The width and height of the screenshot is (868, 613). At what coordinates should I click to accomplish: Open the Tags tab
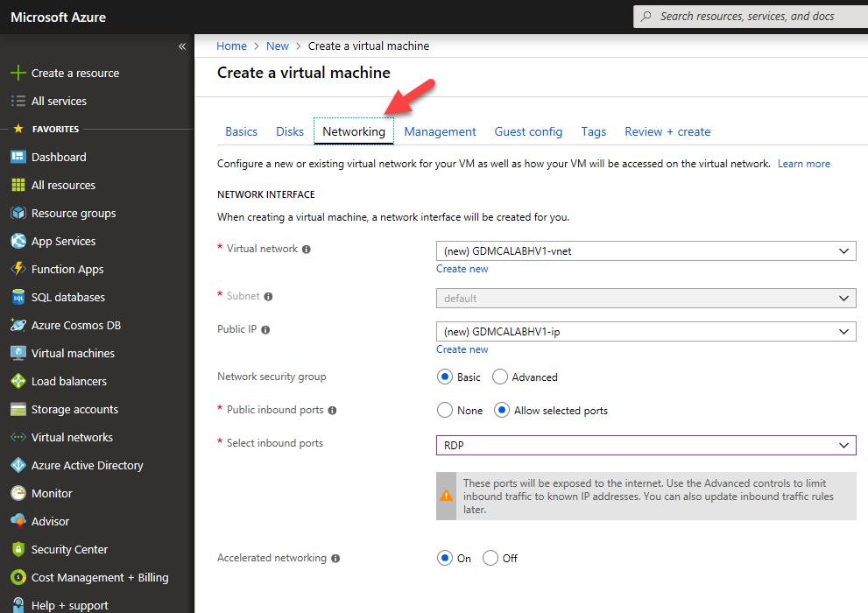tap(594, 131)
